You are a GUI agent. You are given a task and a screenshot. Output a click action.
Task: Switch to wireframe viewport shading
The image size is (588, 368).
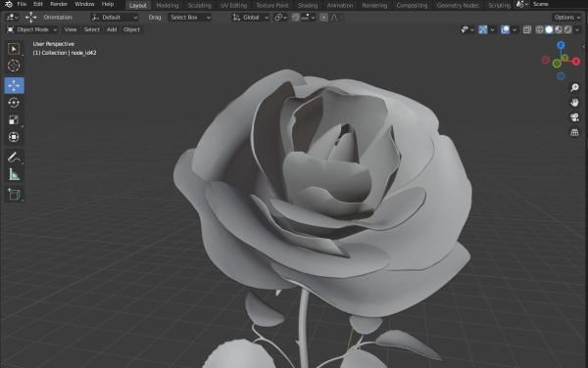540,29
